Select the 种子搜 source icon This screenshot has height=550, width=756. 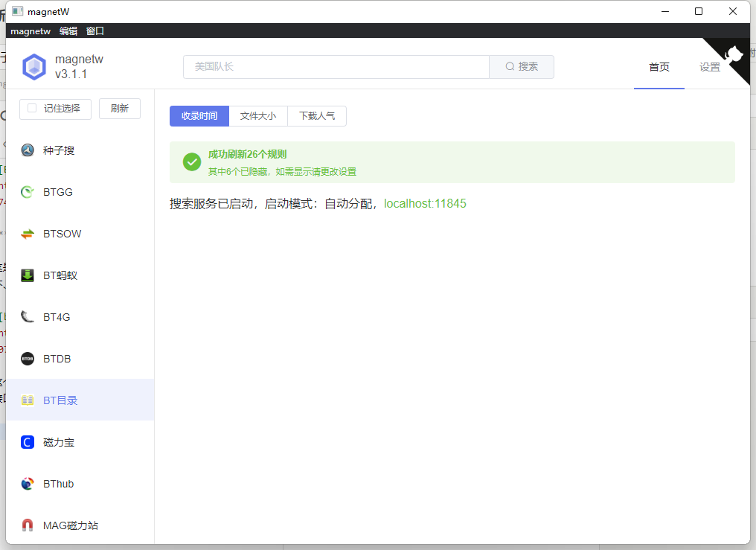(x=28, y=150)
